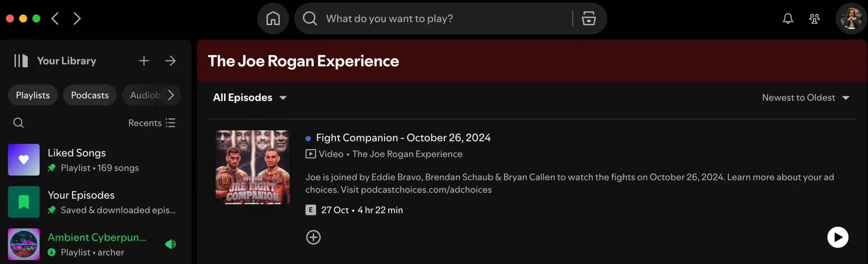The height and width of the screenshot is (264, 868).
Task: Click the Home icon
Action: click(x=273, y=18)
